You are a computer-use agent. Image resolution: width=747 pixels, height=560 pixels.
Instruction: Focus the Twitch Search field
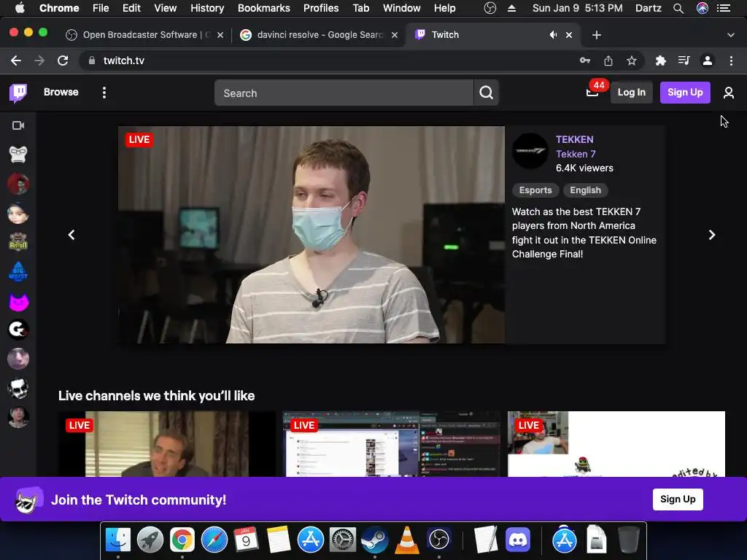[x=344, y=93]
